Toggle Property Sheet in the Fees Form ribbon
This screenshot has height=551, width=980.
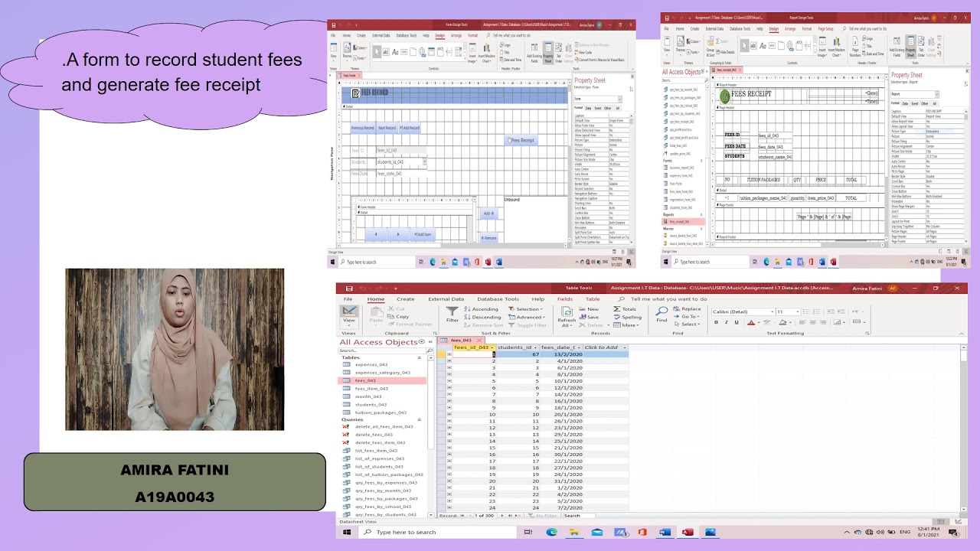[x=548, y=52]
